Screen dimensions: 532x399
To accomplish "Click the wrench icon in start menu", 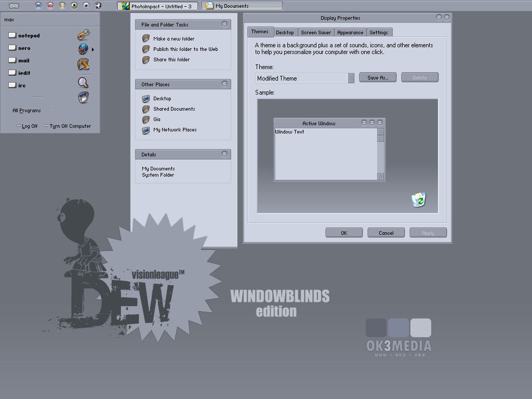I will pyautogui.click(x=83, y=34).
